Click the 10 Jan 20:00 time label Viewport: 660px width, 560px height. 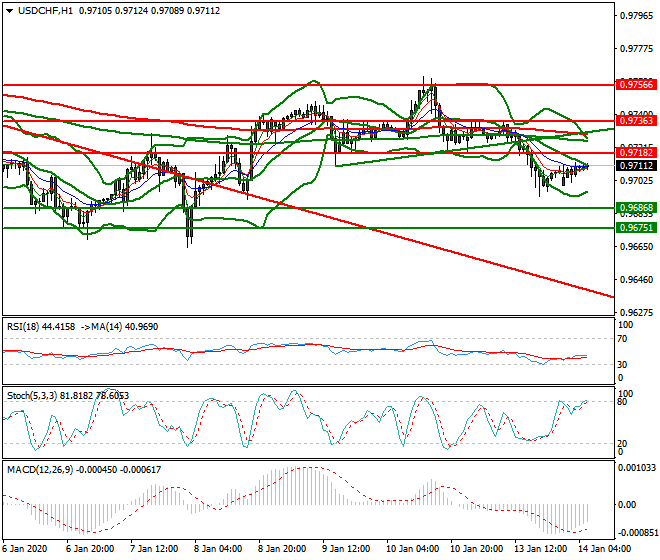477,549
